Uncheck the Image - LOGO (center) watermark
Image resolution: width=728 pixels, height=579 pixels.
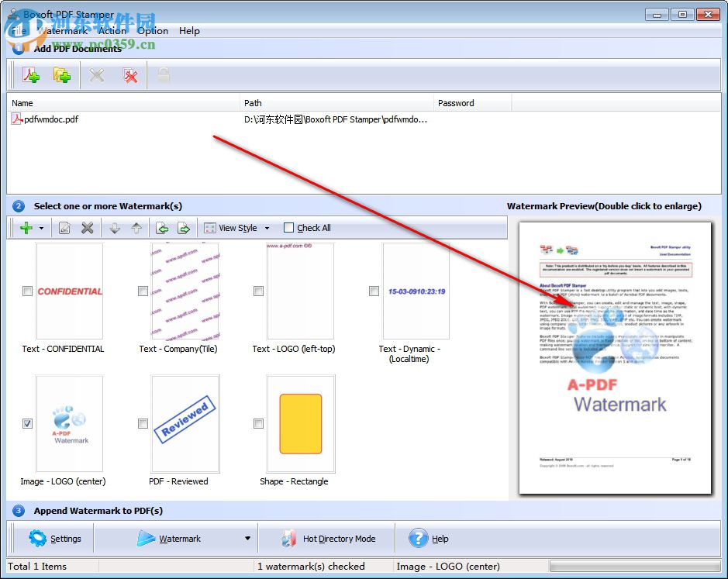[x=27, y=423]
